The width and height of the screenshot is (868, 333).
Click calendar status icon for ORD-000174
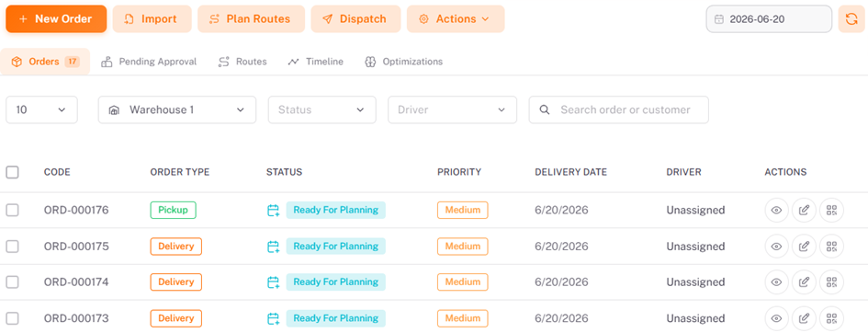[274, 282]
